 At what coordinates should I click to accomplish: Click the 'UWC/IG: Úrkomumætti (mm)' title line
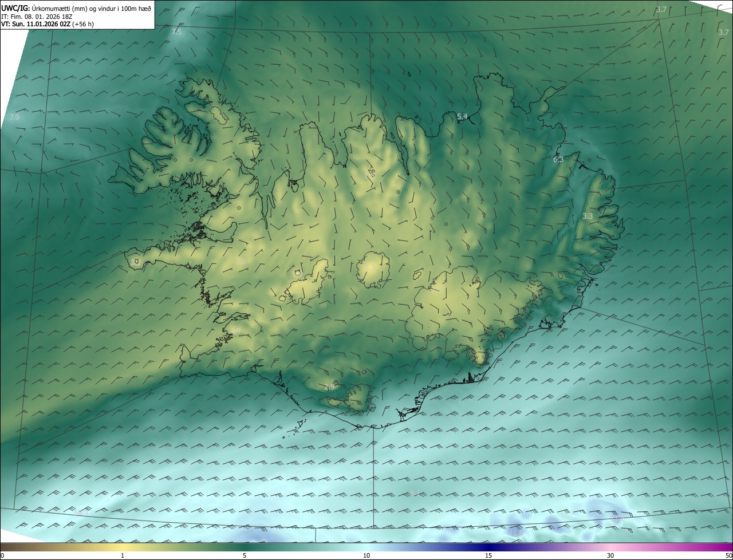tap(76, 8)
